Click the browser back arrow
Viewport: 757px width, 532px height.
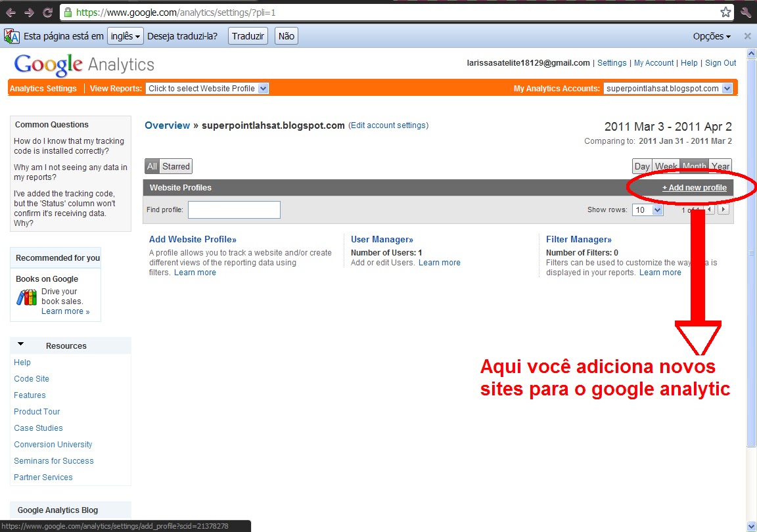[11, 12]
